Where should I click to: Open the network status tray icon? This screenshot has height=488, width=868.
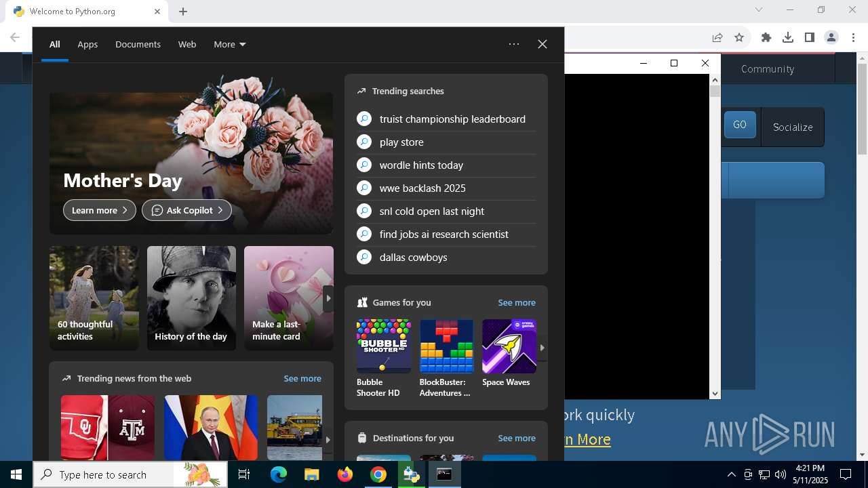764,474
